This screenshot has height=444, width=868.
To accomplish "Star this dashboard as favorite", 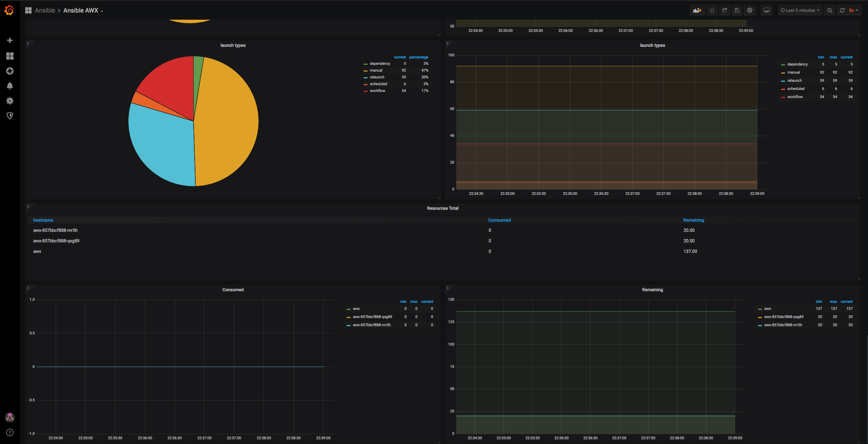I will tap(712, 11).
